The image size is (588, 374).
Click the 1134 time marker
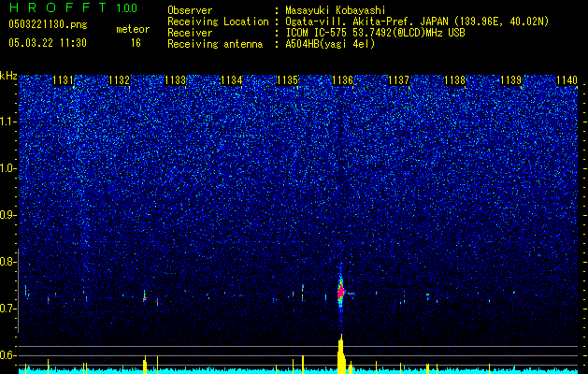coord(231,80)
